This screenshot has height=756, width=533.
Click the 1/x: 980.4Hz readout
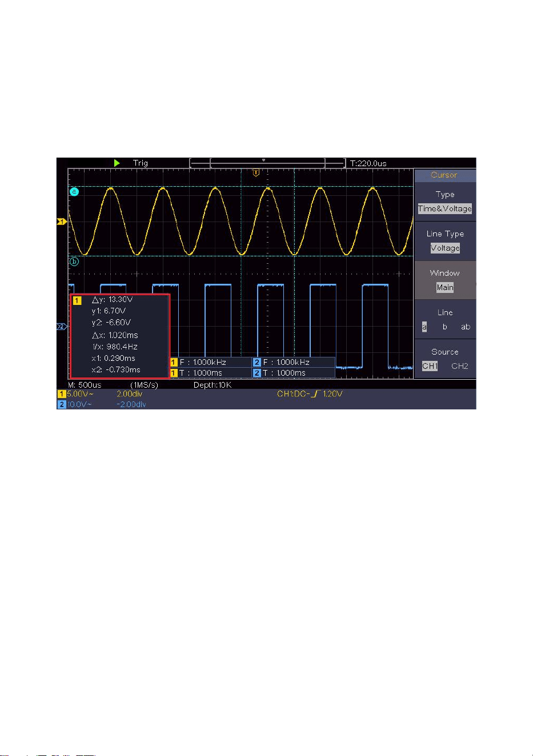point(115,347)
